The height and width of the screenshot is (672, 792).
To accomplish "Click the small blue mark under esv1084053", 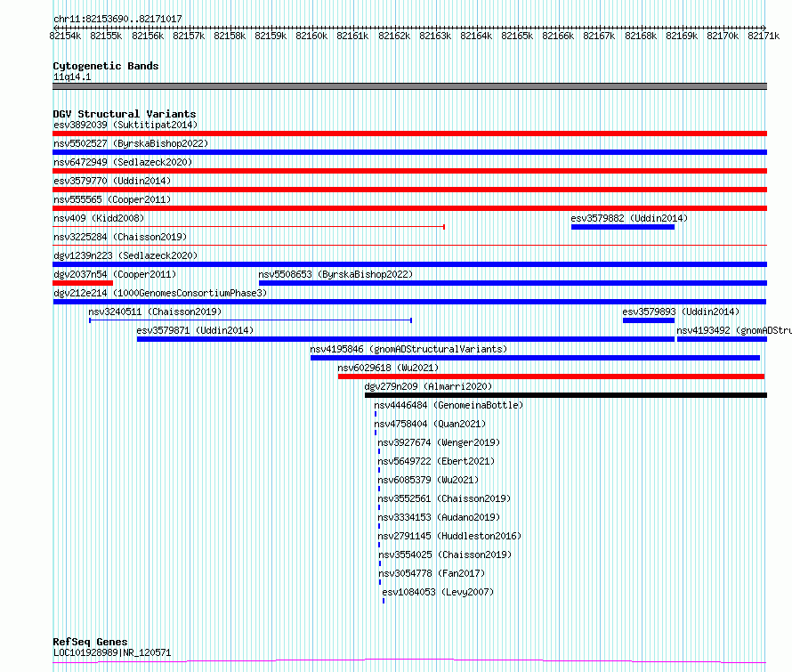I will pyautogui.click(x=384, y=601).
